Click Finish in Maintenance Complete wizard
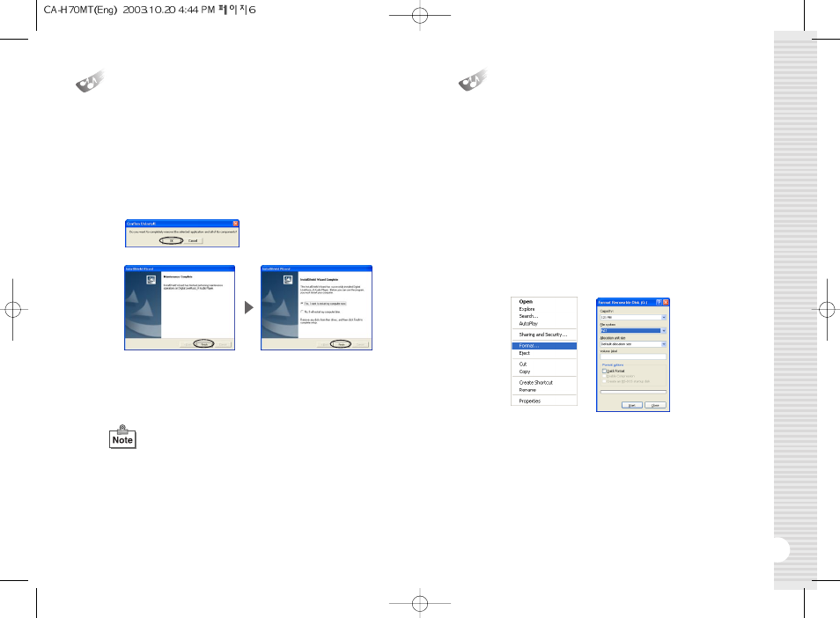 pos(204,344)
